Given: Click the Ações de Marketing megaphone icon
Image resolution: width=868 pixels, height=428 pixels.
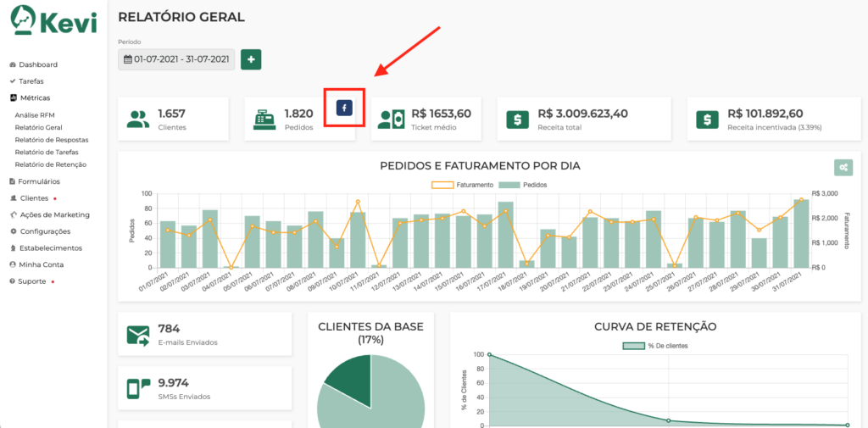Looking at the screenshot, I should [14, 214].
